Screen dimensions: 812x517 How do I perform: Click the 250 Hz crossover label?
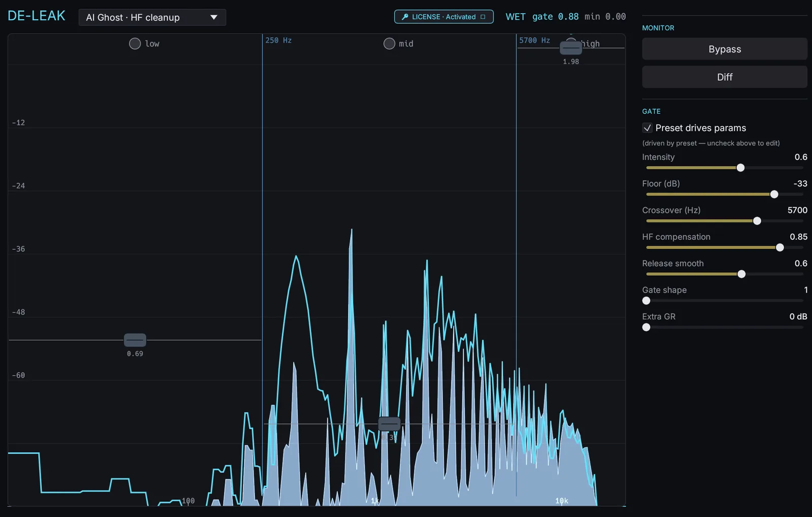pyautogui.click(x=279, y=40)
